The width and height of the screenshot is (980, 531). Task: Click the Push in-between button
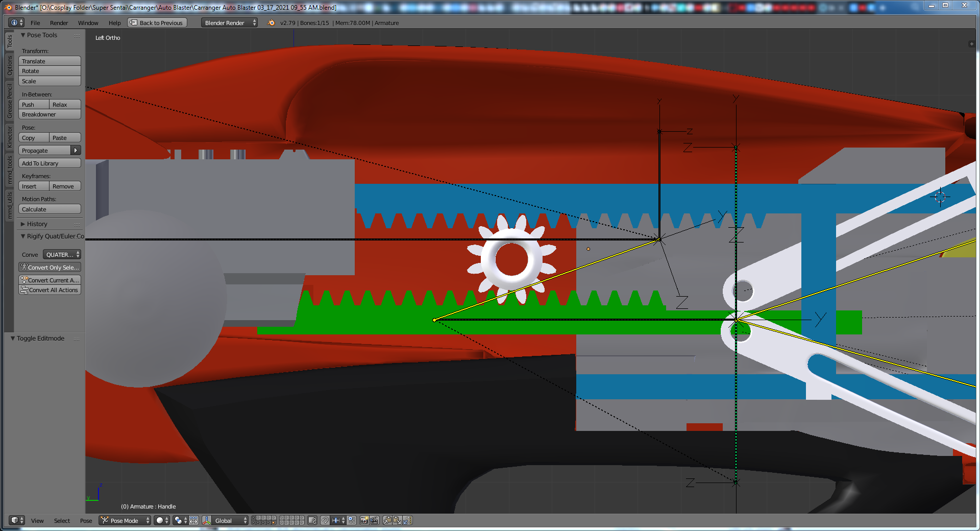pos(34,104)
